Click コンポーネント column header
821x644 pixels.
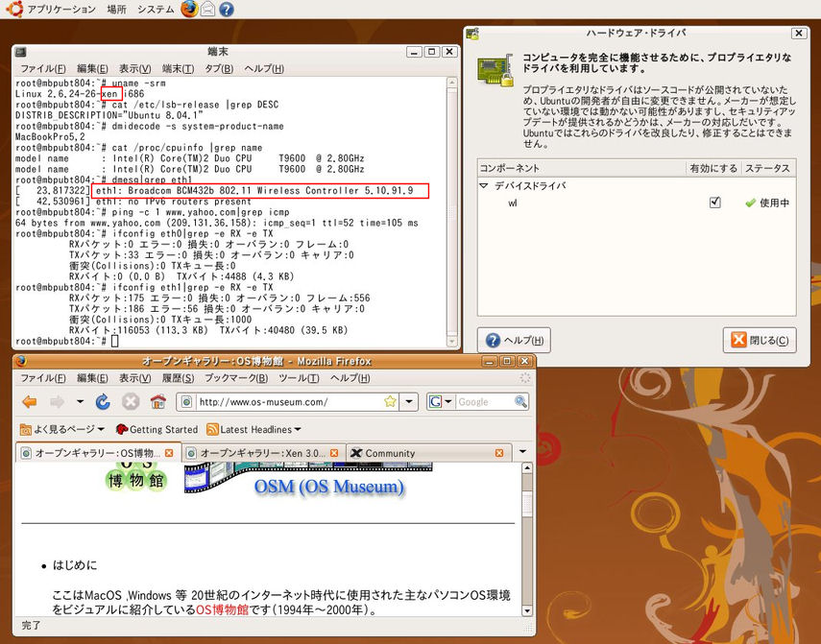(582, 168)
